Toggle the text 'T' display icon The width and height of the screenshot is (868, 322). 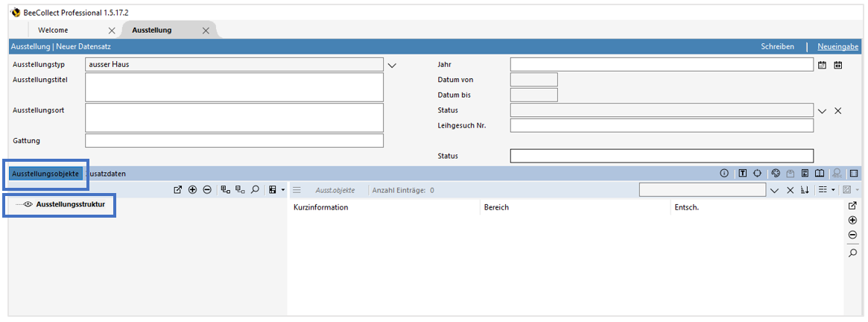tap(743, 174)
